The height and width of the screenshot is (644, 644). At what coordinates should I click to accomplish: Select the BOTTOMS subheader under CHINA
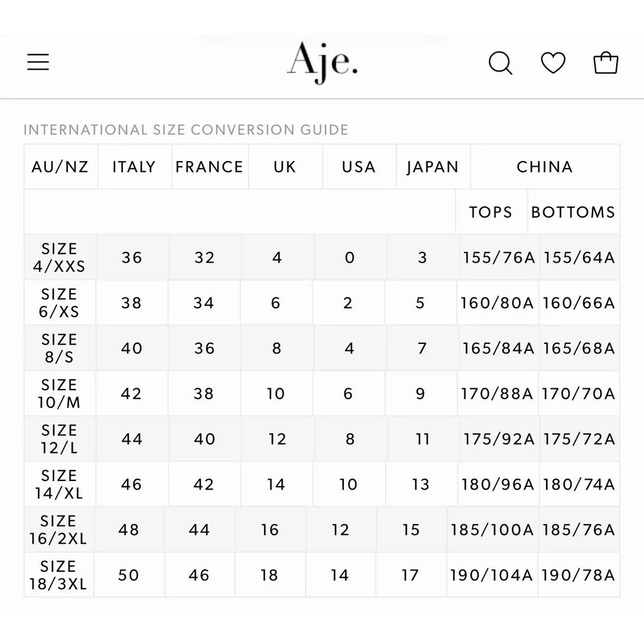click(x=573, y=212)
